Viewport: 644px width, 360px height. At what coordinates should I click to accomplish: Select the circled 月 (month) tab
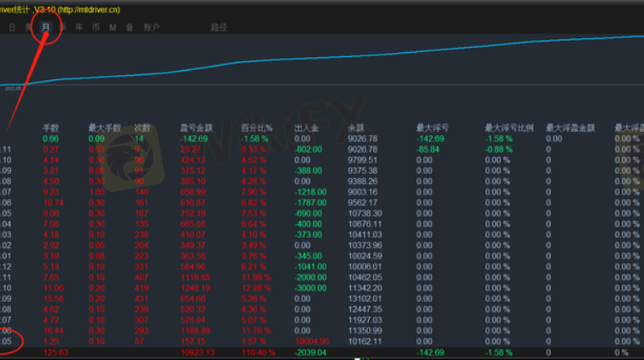[x=45, y=27]
